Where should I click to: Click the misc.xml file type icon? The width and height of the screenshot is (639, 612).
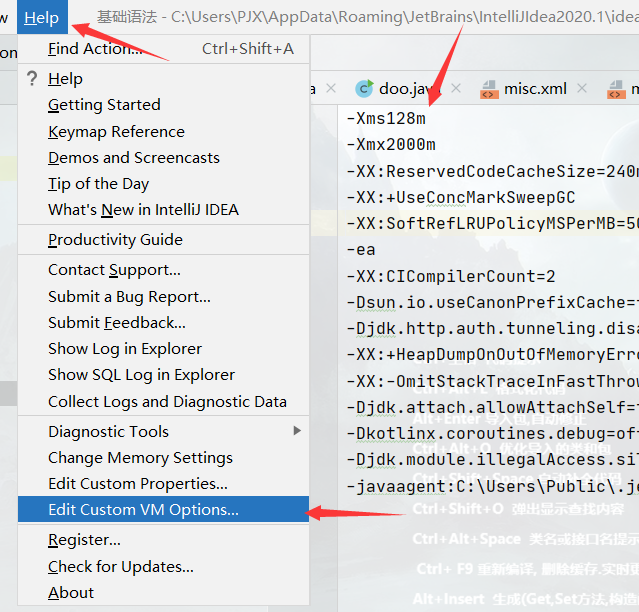489,89
